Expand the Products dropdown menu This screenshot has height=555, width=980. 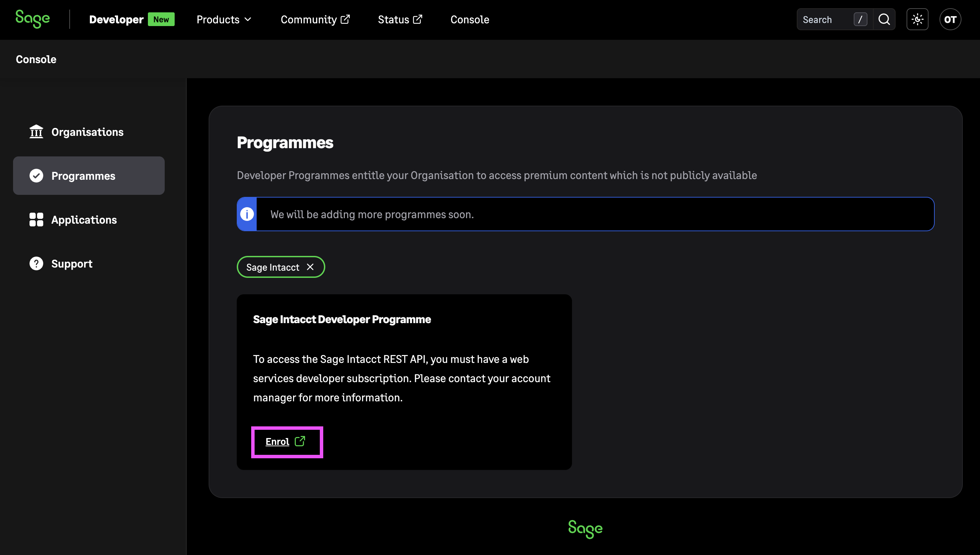224,20
